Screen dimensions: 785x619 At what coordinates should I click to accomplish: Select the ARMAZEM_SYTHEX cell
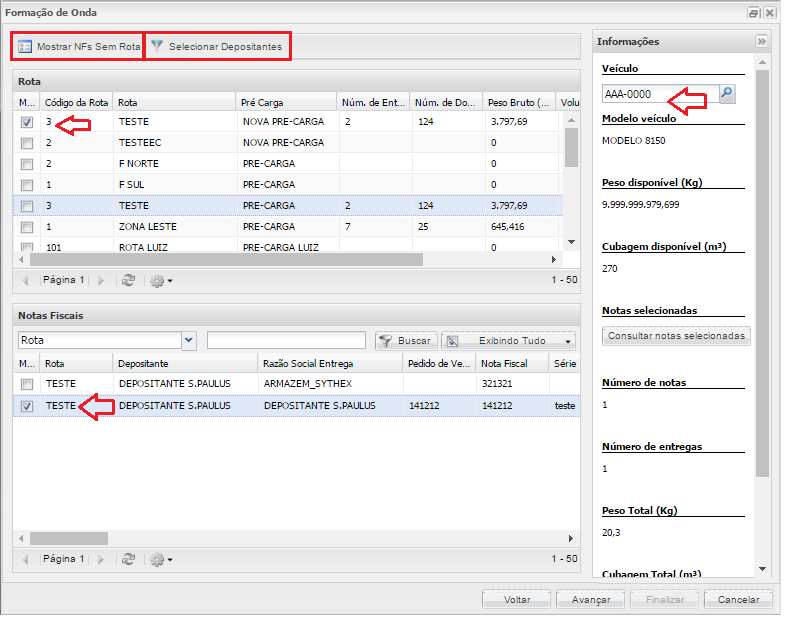point(330,384)
